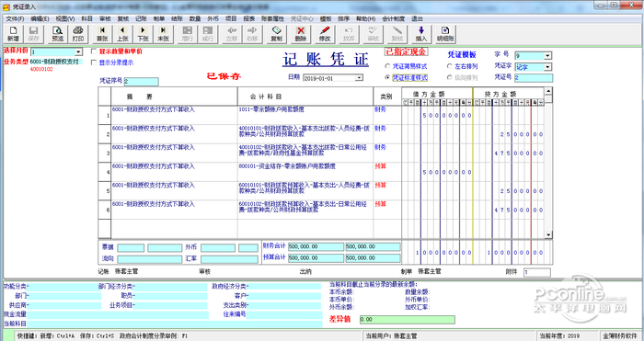Click the 附件 attachment count field

tap(536, 272)
